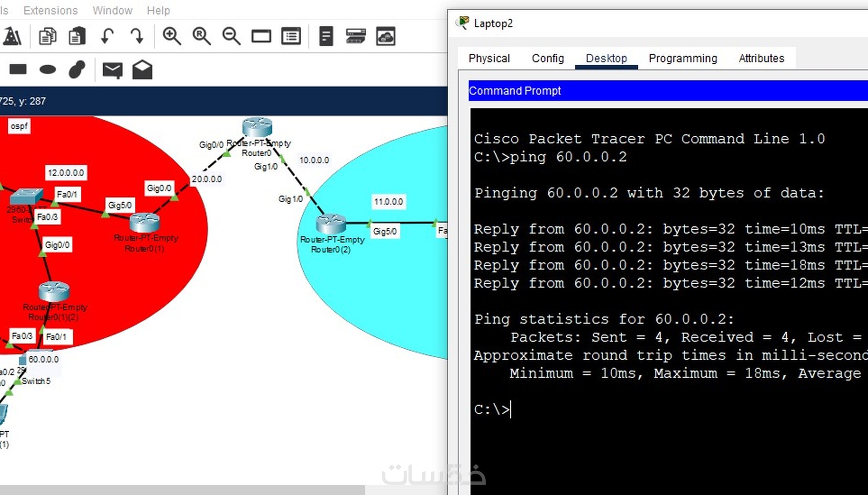Click the Gig5/0 label left of Router0(1)
Image resolution: width=868 pixels, height=495 pixels.
(120, 205)
